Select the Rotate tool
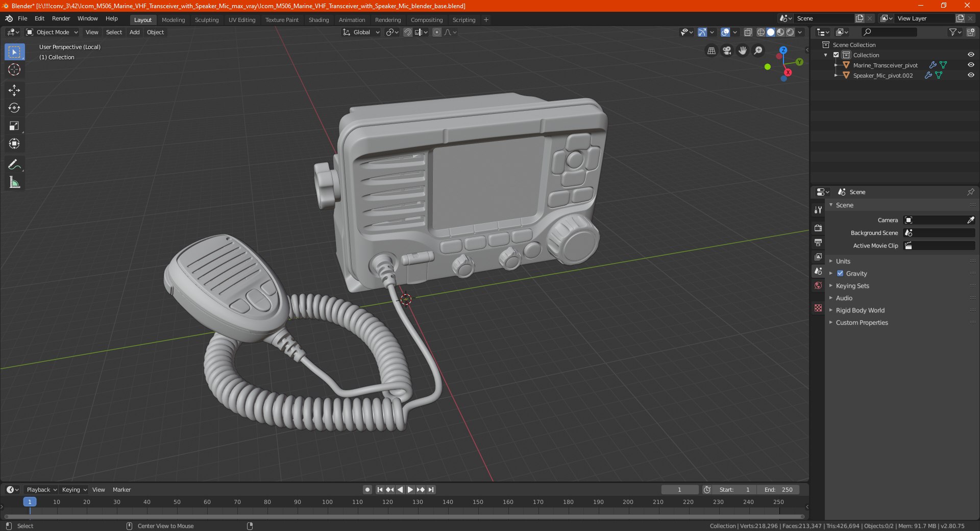This screenshot has height=531, width=980. tap(14, 108)
